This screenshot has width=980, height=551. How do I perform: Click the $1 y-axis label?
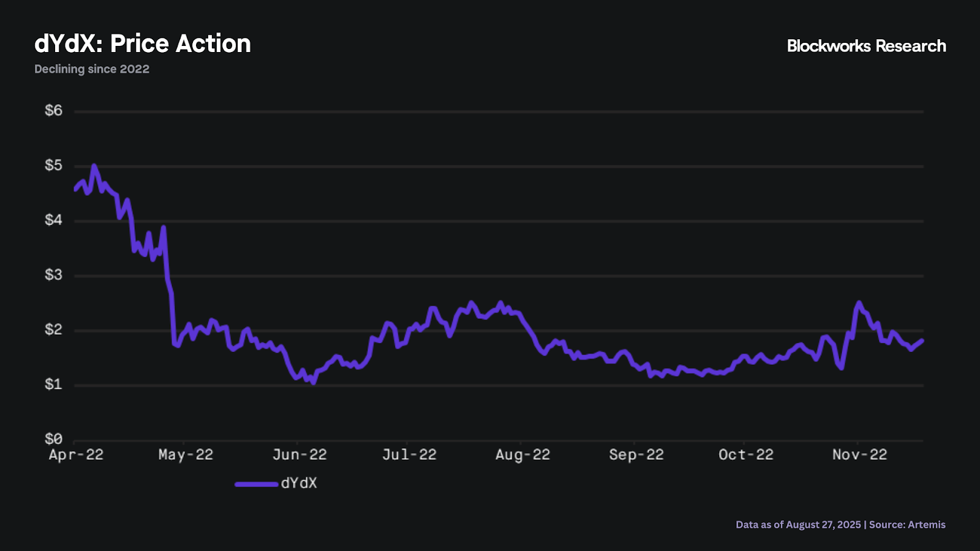point(53,384)
